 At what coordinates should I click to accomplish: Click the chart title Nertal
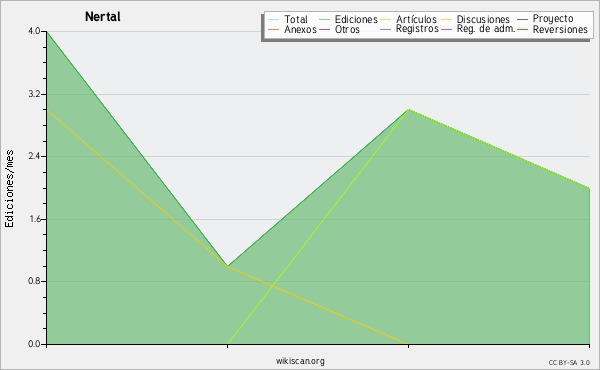[103, 17]
